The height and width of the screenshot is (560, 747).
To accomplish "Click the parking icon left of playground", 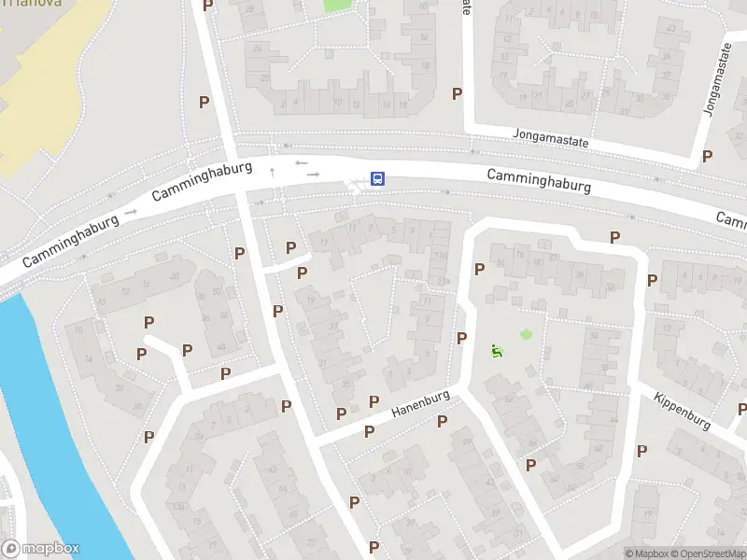I will pyautogui.click(x=461, y=339).
